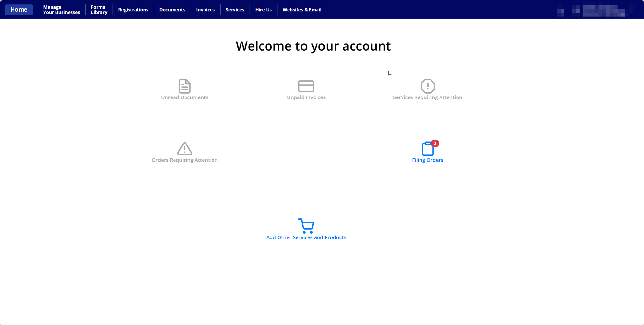Follow the Filing Orders link
Screen dimensions: 644x325
coord(428,160)
